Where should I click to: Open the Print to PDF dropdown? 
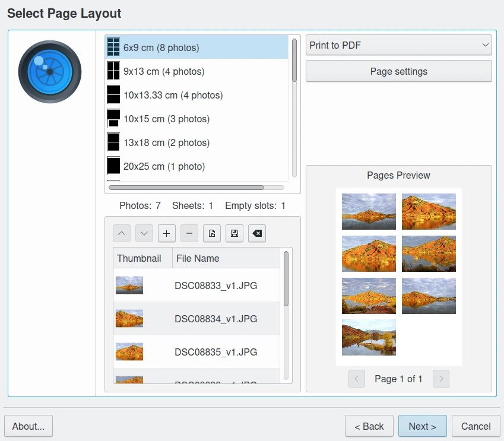pos(398,45)
